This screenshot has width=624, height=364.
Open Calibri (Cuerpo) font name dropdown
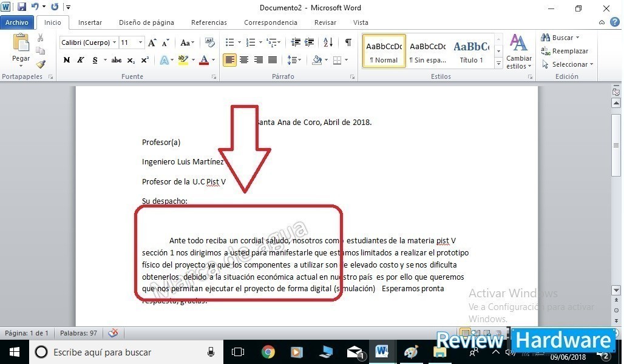click(114, 42)
